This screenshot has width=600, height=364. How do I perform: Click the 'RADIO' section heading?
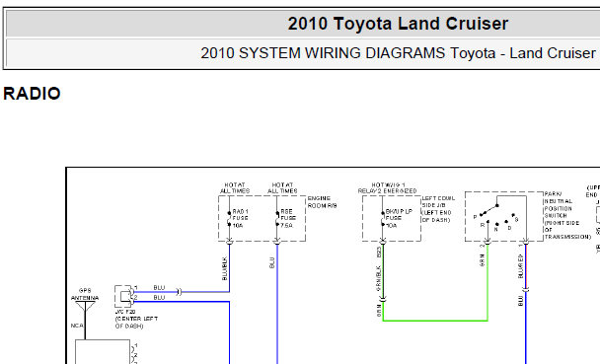point(32,94)
